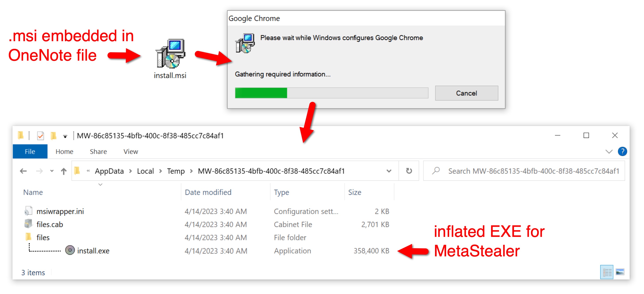Open Explorer help question mark

pos(622,151)
